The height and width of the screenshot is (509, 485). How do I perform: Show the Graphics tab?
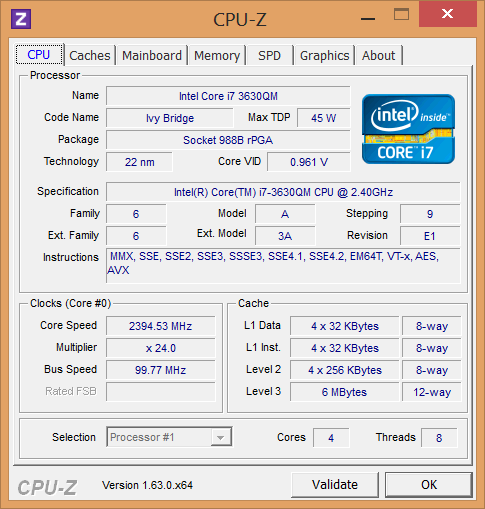324,55
